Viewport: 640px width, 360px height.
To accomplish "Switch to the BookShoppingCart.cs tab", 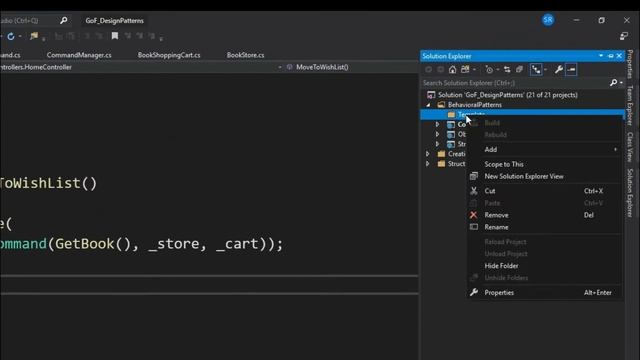I will [x=169, y=55].
